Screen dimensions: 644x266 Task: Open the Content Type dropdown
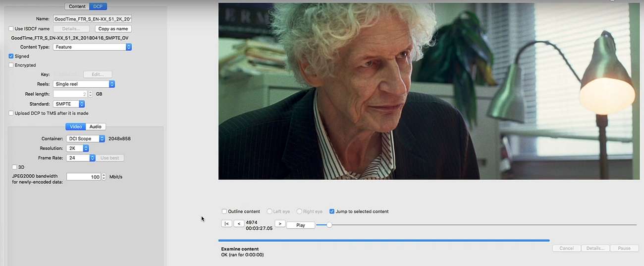coord(92,47)
